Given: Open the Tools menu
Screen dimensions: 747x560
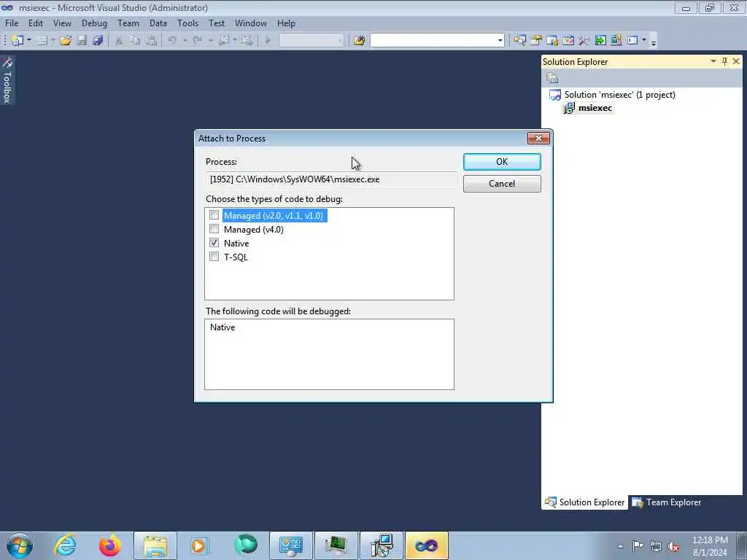Looking at the screenshot, I should [187, 23].
